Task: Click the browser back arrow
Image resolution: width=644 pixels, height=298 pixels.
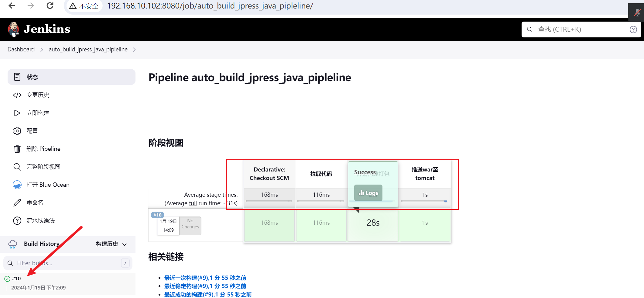Action: (x=12, y=5)
